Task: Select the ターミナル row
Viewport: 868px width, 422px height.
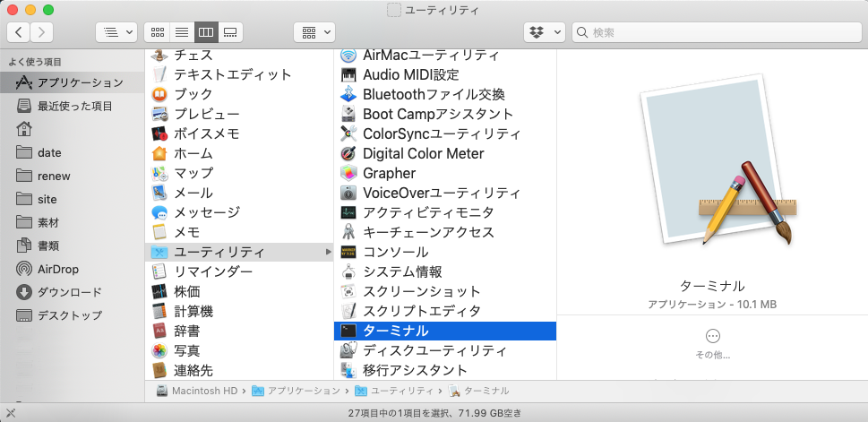Action: pos(445,332)
